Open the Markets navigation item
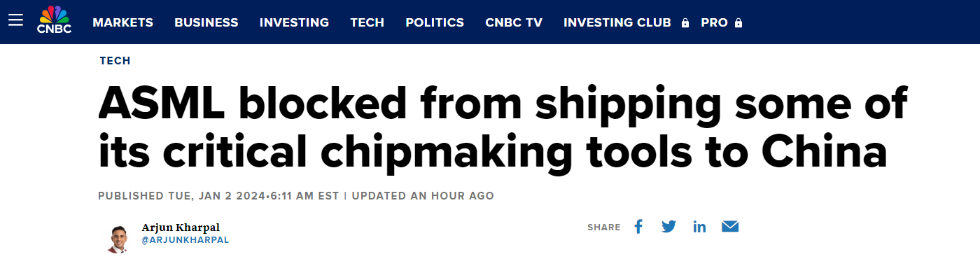This screenshot has height=280, width=980. 122,22
